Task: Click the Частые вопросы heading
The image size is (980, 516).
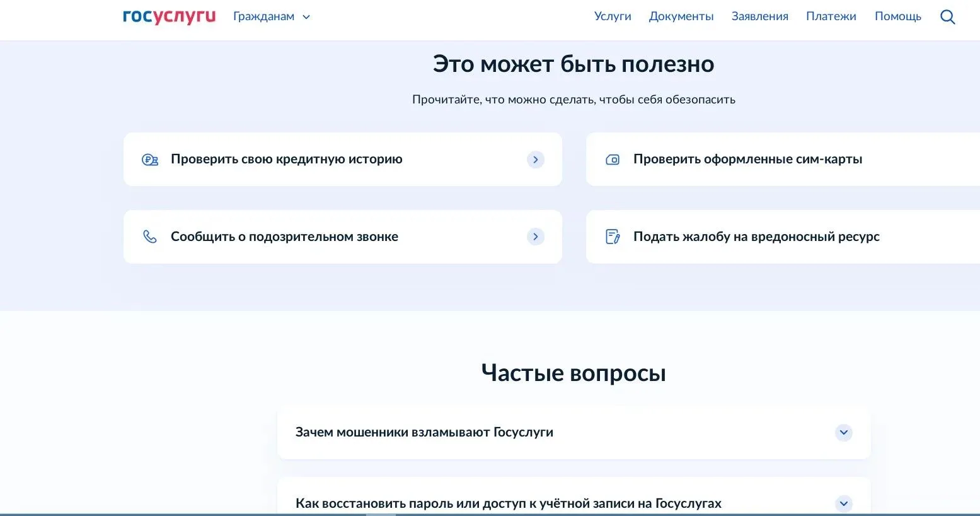Action: 574,373
